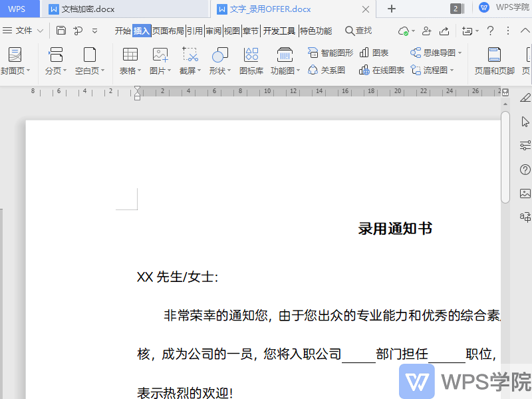Open the Mind Map (思维导图) dropdown
The image size is (532, 399).
click(x=460, y=53)
